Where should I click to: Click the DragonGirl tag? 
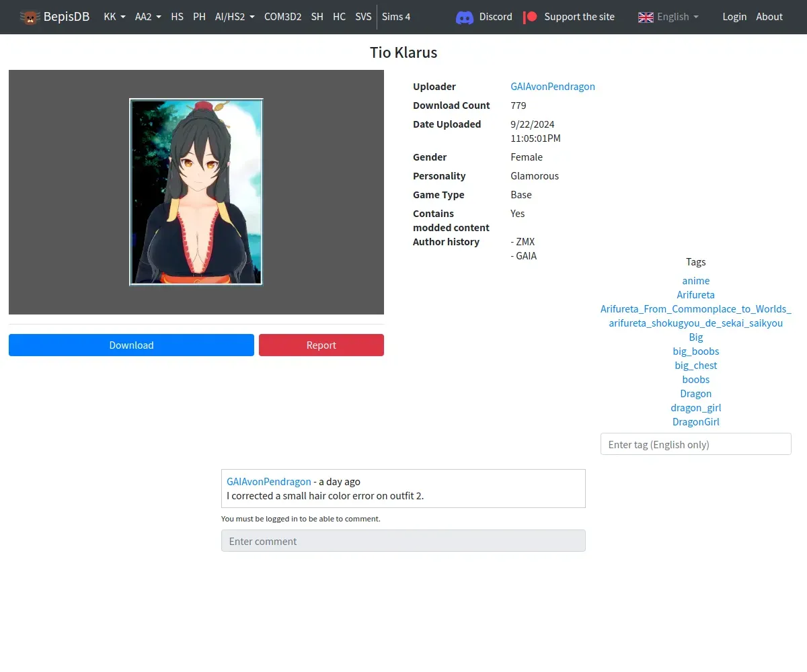pos(696,421)
